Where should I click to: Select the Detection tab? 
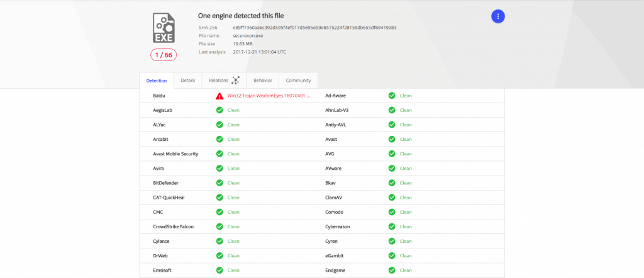point(157,81)
